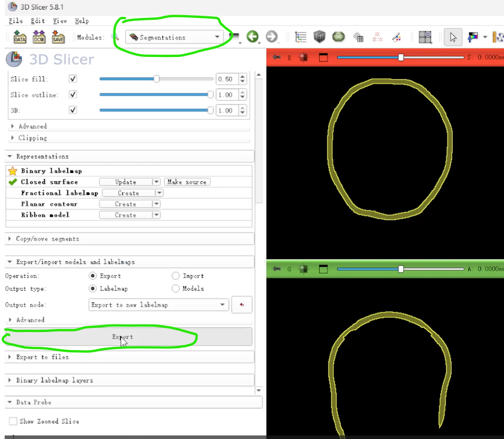Expand the Clipping section
Image resolution: width=504 pixels, height=439 pixels.
[x=129, y=138]
